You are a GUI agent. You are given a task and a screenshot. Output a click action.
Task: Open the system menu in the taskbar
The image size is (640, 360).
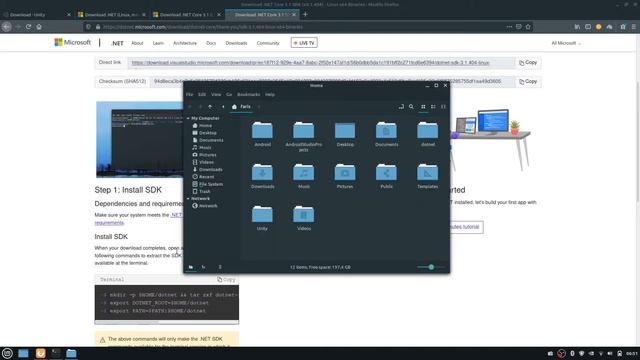[7, 353]
